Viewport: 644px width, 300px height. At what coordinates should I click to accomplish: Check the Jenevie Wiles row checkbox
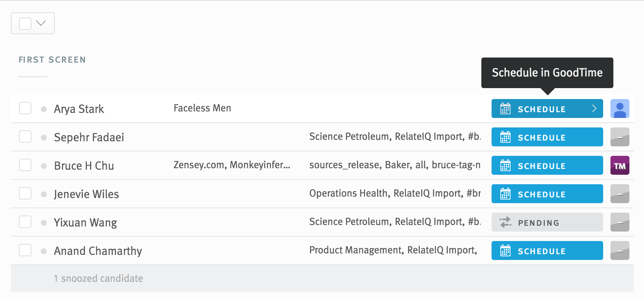[x=25, y=193]
